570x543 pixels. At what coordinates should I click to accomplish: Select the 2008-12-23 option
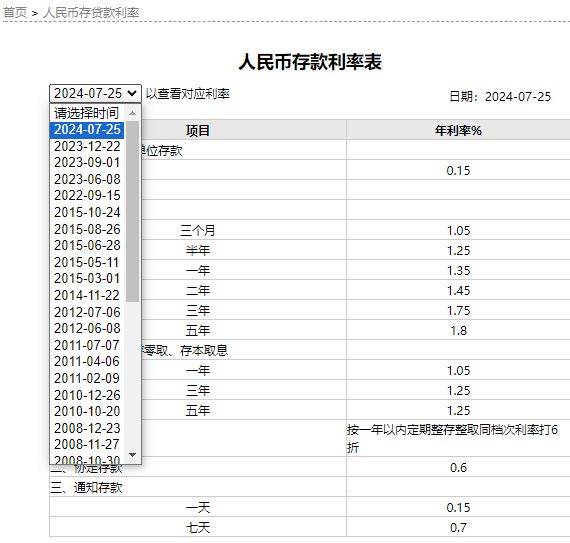pos(87,428)
